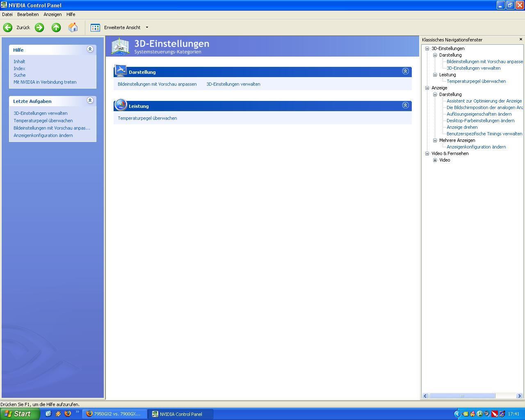This screenshot has width=525, height=420.
Task: Open 3D-Einstellungen verwalten in main pane
Action: (233, 84)
